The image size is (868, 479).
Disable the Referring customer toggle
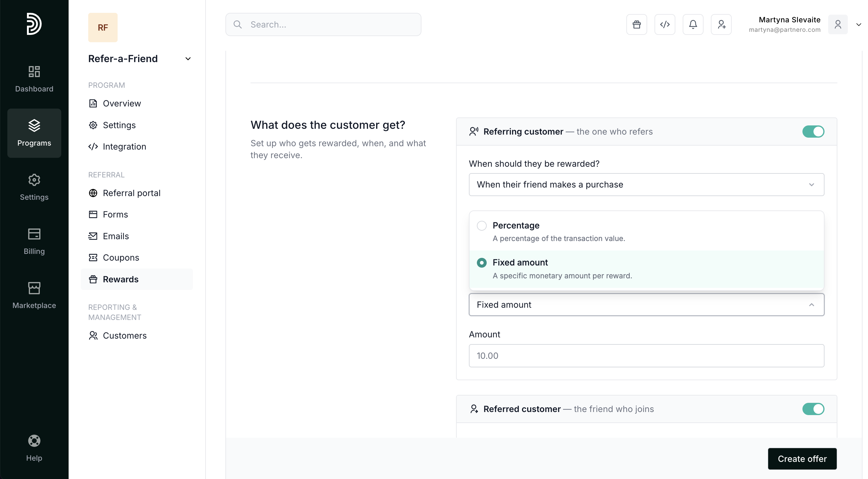813,132
